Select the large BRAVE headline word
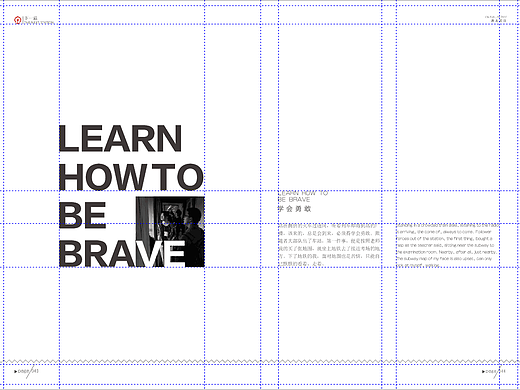520x390 pixels. tap(122, 253)
